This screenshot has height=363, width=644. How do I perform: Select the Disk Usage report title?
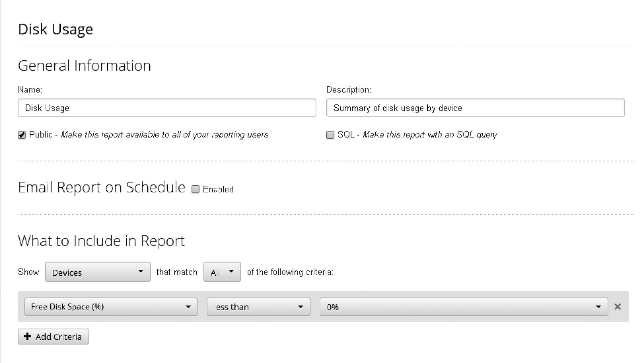[x=56, y=29]
